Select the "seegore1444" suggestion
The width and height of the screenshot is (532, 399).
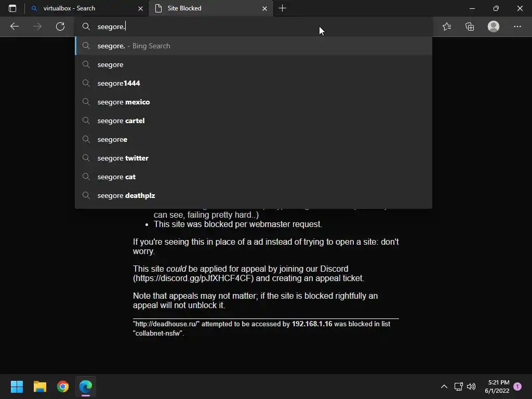point(254,83)
